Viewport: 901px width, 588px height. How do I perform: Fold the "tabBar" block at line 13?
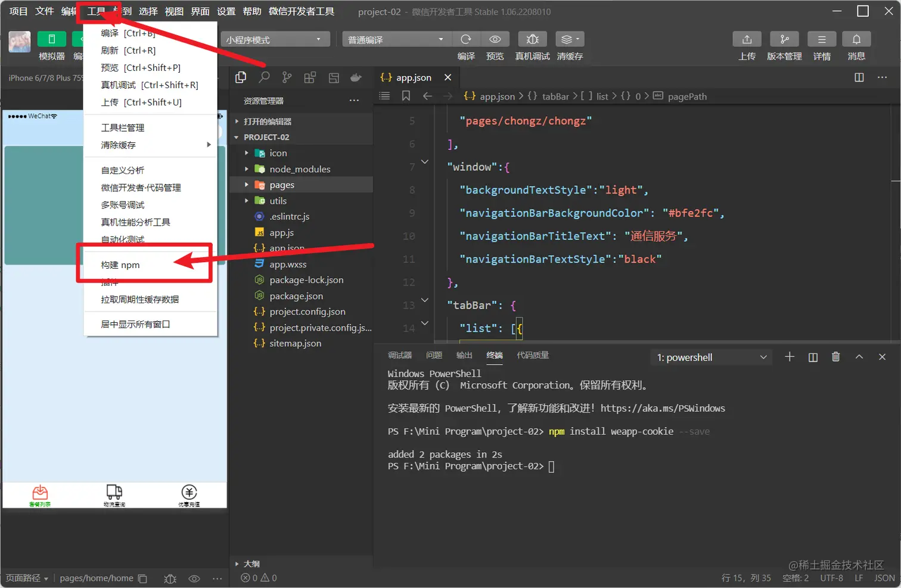tap(425, 300)
